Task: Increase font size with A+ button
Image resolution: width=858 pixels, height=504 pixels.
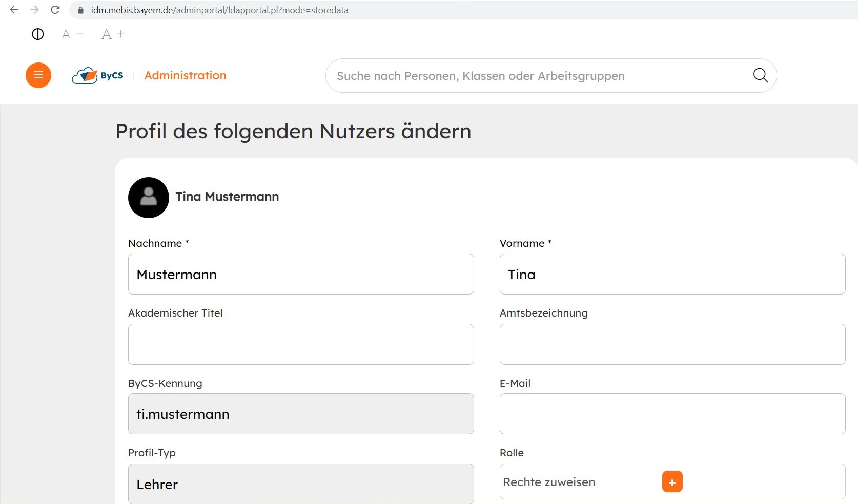Action: coord(113,34)
